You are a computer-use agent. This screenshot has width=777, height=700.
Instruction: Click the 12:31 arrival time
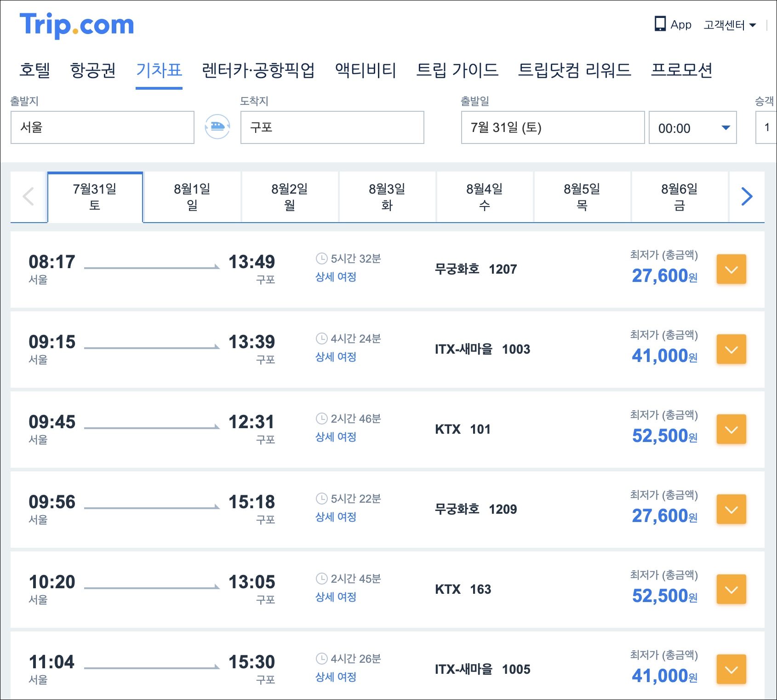pos(251,422)
